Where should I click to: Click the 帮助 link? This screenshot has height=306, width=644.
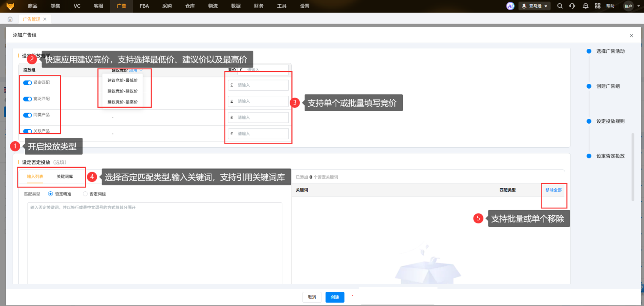coord(610,6)
